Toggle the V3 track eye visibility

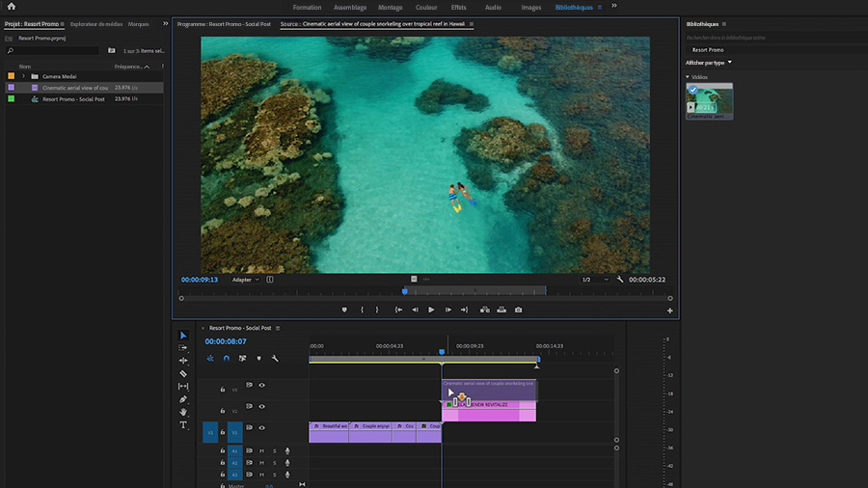coord(261,385)
